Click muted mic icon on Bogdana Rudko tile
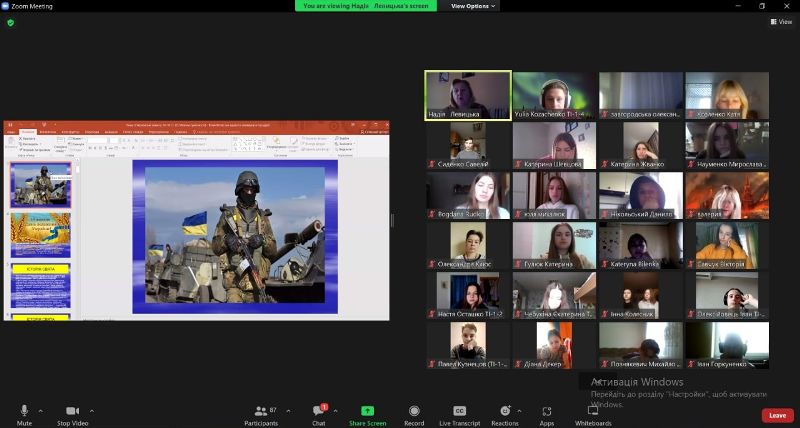The image size is (800, 428). point(432,214)
